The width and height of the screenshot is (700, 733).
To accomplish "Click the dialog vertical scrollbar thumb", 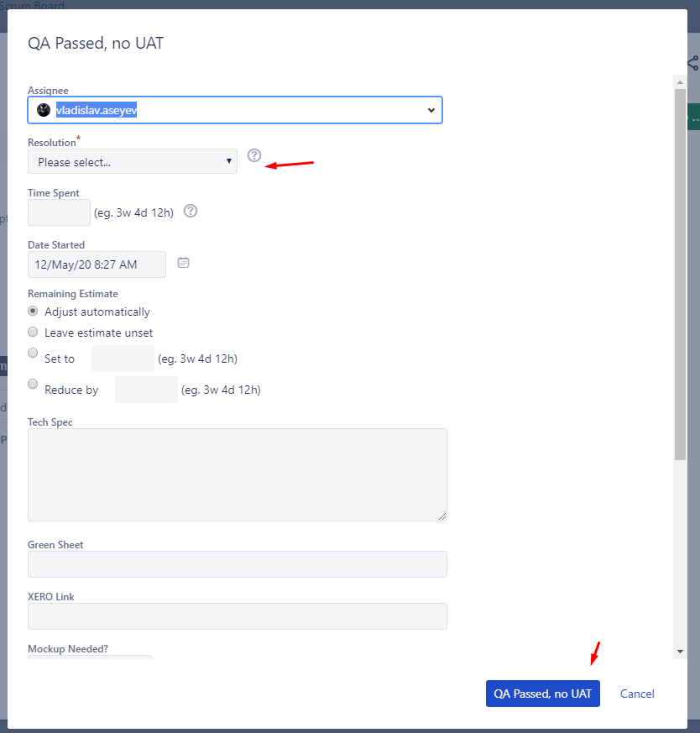I will tap(680, 275).
